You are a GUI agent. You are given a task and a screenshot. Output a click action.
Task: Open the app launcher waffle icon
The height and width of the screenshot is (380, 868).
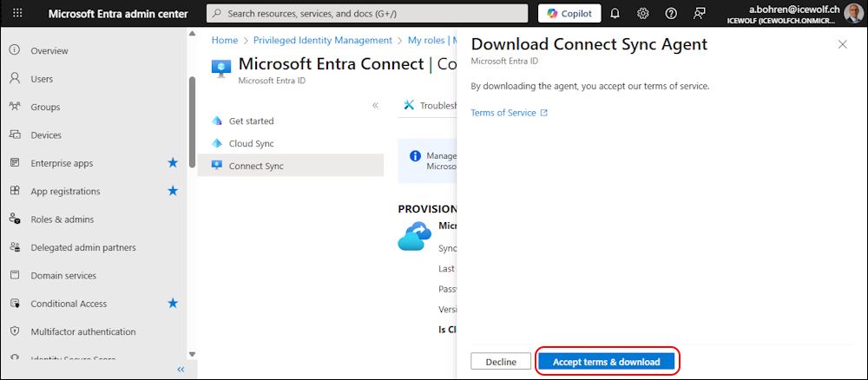(17, 13)
